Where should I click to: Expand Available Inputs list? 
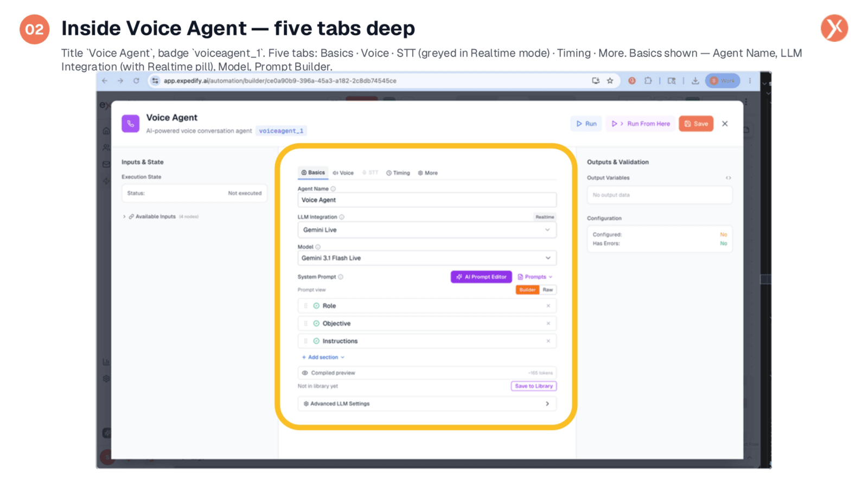click(x=161, y=216)
